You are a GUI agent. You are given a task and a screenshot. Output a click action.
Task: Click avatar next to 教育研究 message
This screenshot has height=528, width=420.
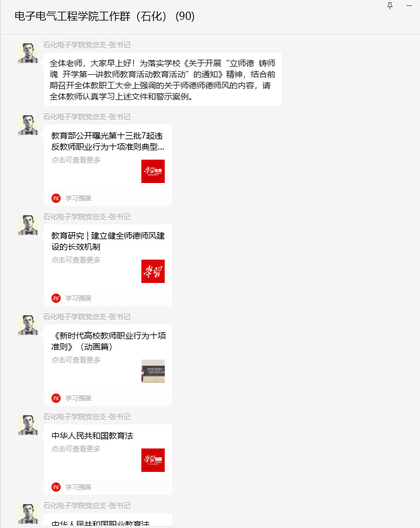28,225
